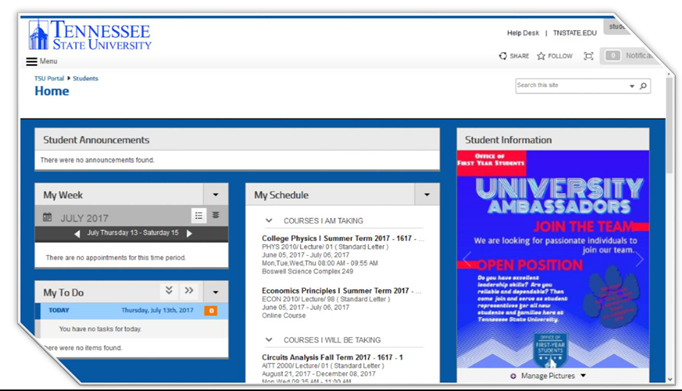Go to Students breadcrumb link
This screenshot has width=682, height=391.
85,78
